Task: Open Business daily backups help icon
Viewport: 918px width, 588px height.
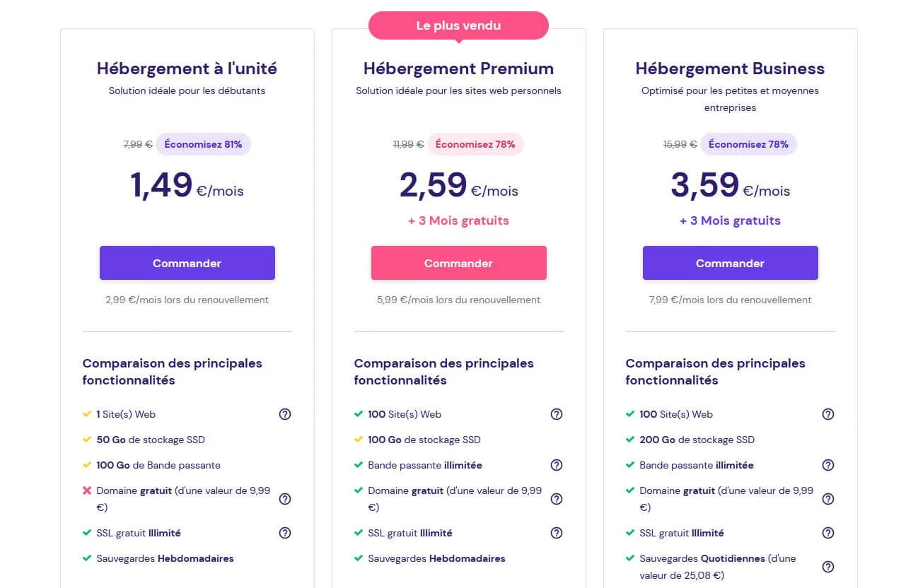Action: (x=828, y=567)
